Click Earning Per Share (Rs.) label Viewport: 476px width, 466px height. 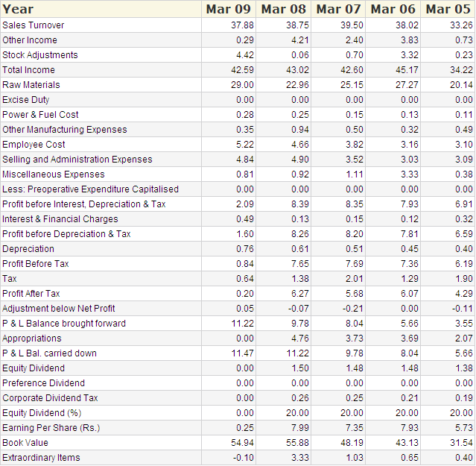51,428
